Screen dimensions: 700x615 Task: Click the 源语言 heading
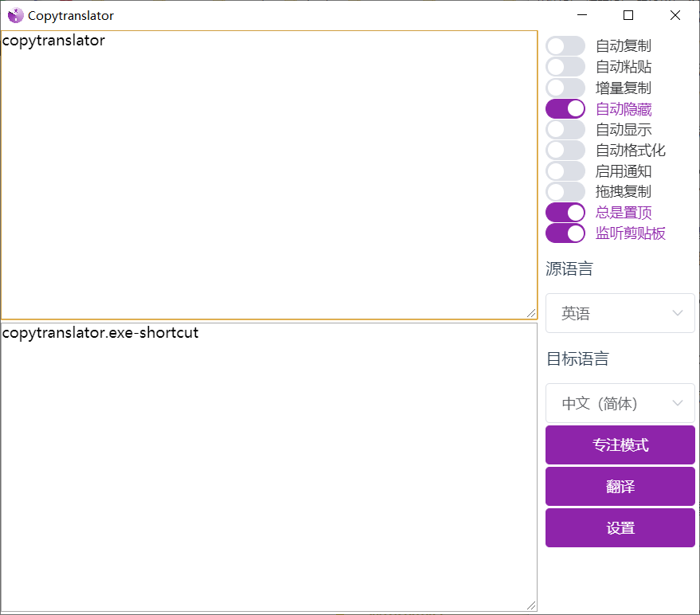(569, 269)
